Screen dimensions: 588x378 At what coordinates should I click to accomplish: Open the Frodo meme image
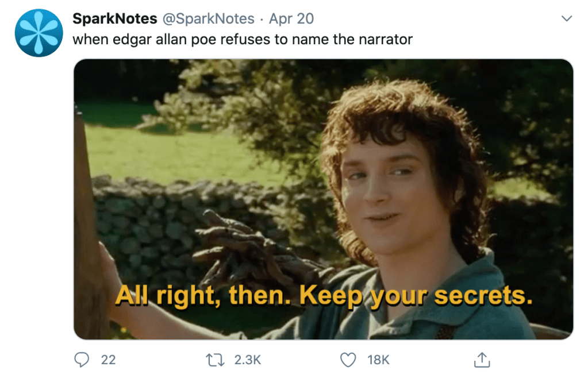click(x=323, y=199)
